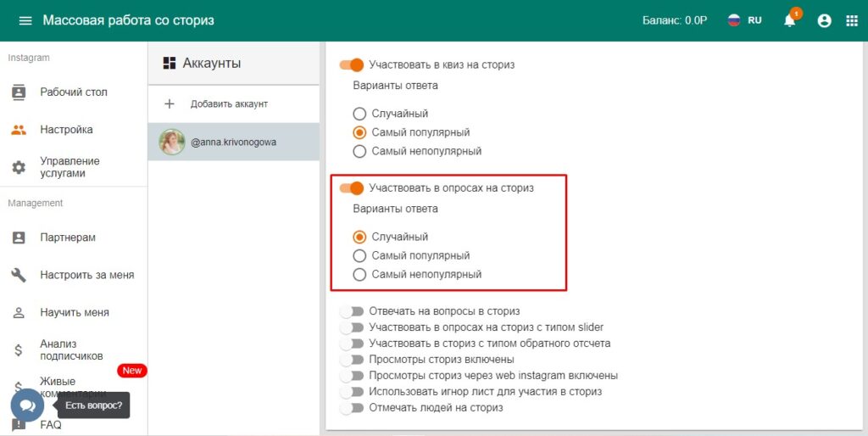
Task: Select Случайный for poll answers
Action: [359, 238]
